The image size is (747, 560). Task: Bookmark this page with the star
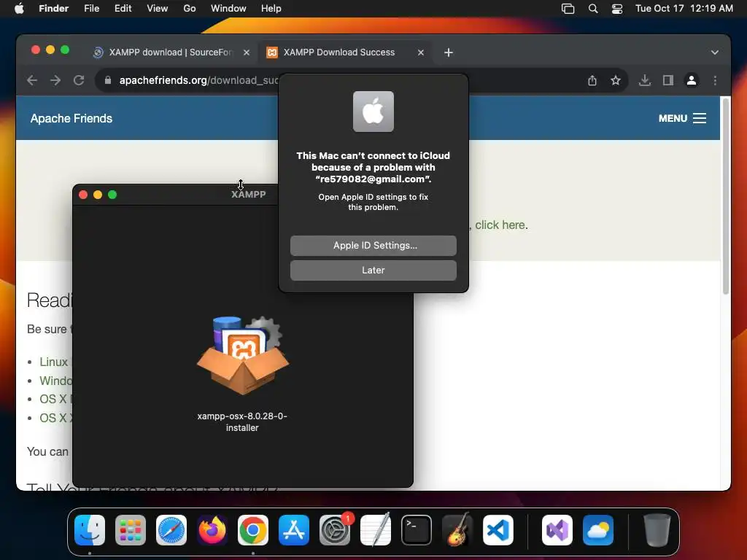(616, 80)
